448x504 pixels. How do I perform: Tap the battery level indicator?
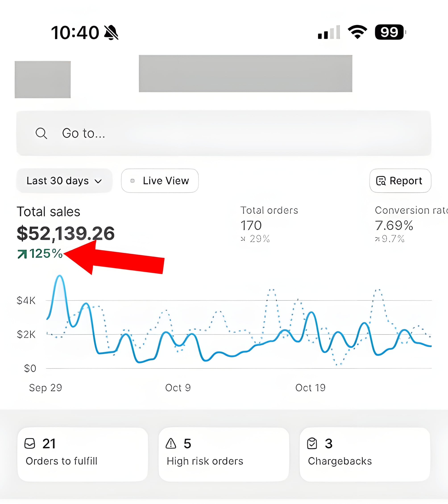pyautogui.click(x=390, y=32)
